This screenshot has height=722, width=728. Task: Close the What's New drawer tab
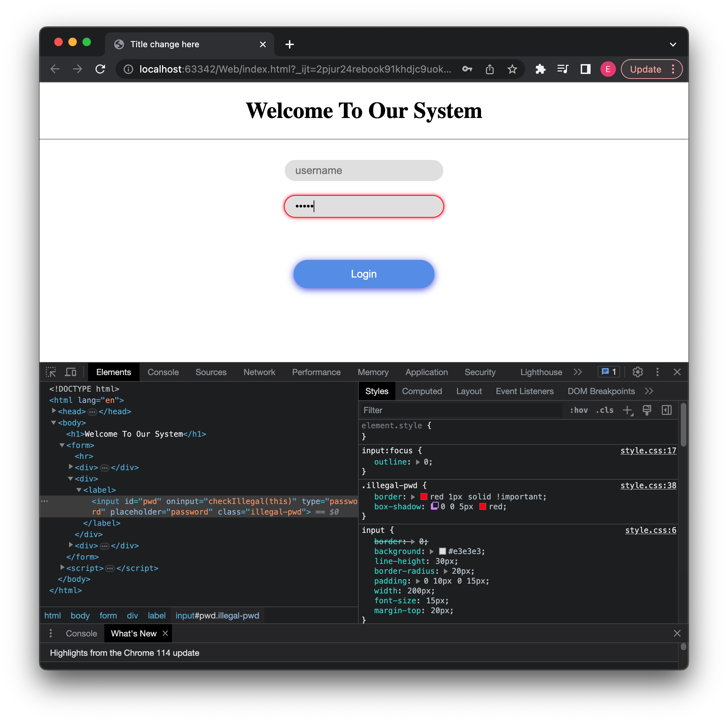tap(165, 634)
